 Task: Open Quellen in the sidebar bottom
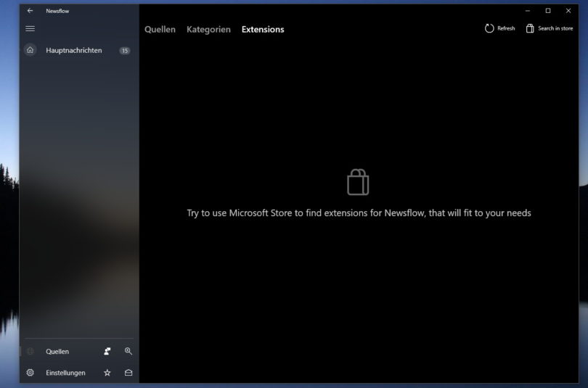click(58, 351)
